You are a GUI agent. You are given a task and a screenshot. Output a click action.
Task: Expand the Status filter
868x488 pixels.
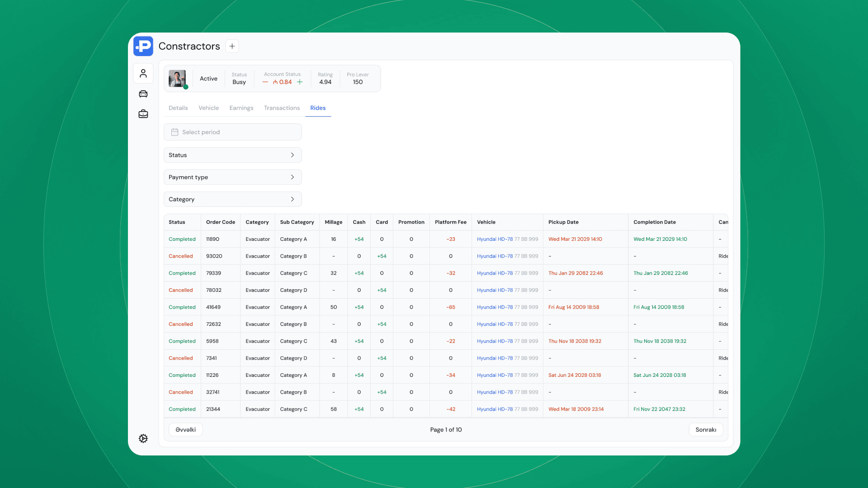pyautogui.click(x=232, y=155)
